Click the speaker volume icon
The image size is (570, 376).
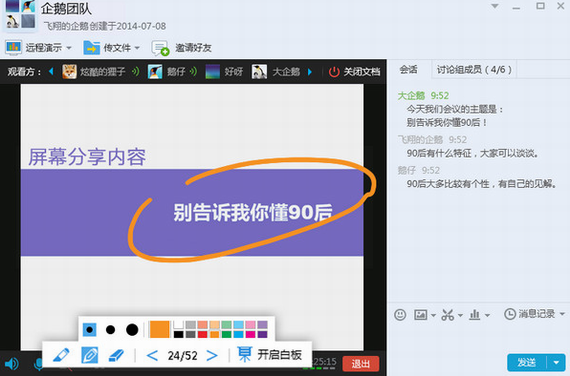click(12, 364)
